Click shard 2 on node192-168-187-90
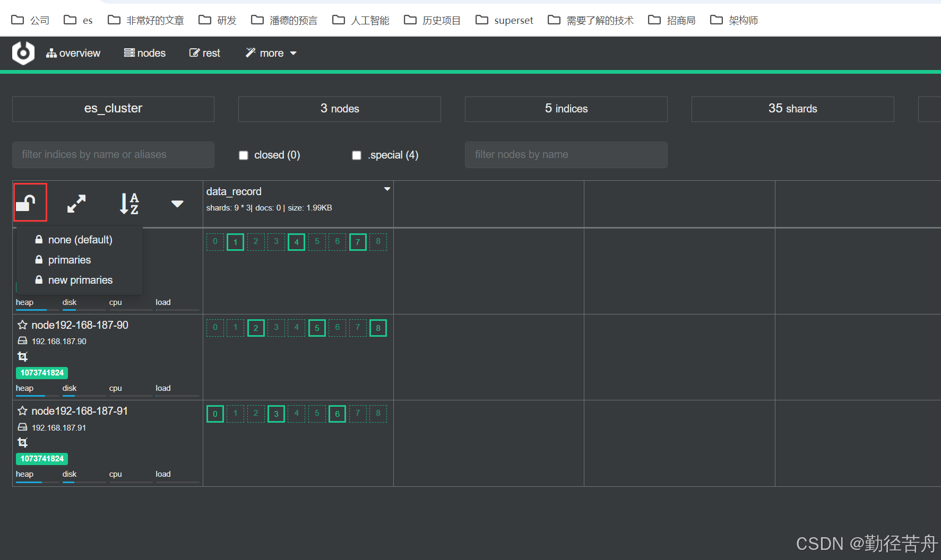 tap(256, 328)
